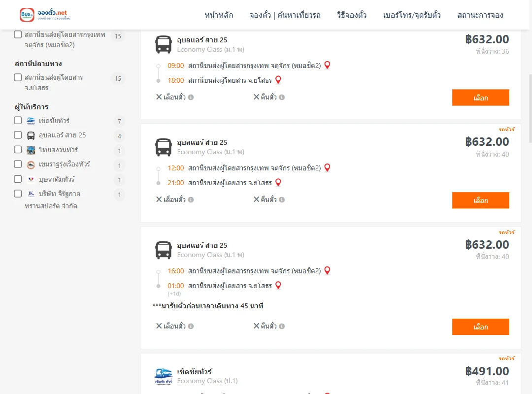Screen dimensions: 532x394
Task: Open map pin for 09:00 departure station
Action: pos(327,65)
